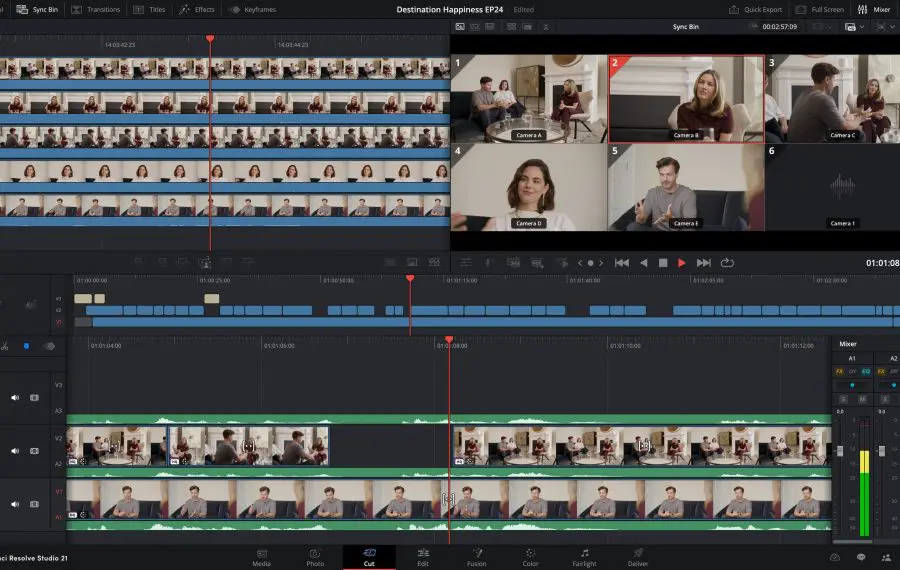Viewport: 900px width, 570px height.
Task: Toggle the FX button on channel A1
Action: (x=840, y=371)
